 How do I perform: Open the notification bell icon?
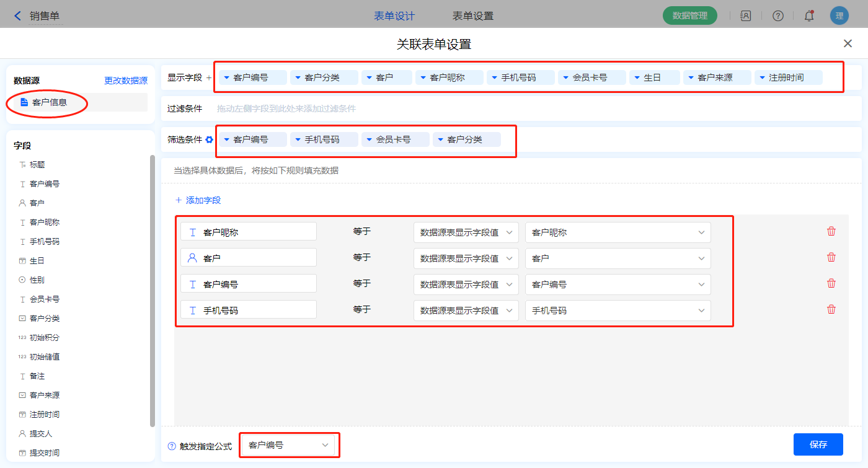point(808,16)
